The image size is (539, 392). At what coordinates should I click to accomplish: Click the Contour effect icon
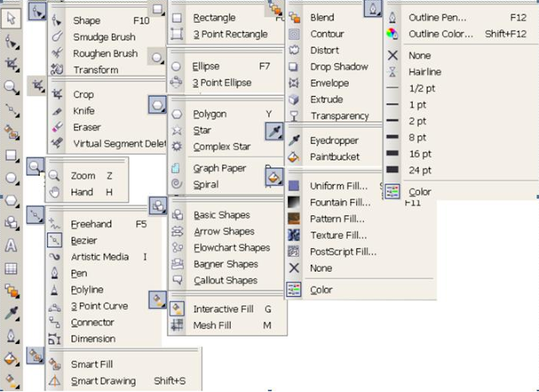click(x=294, y=34)
